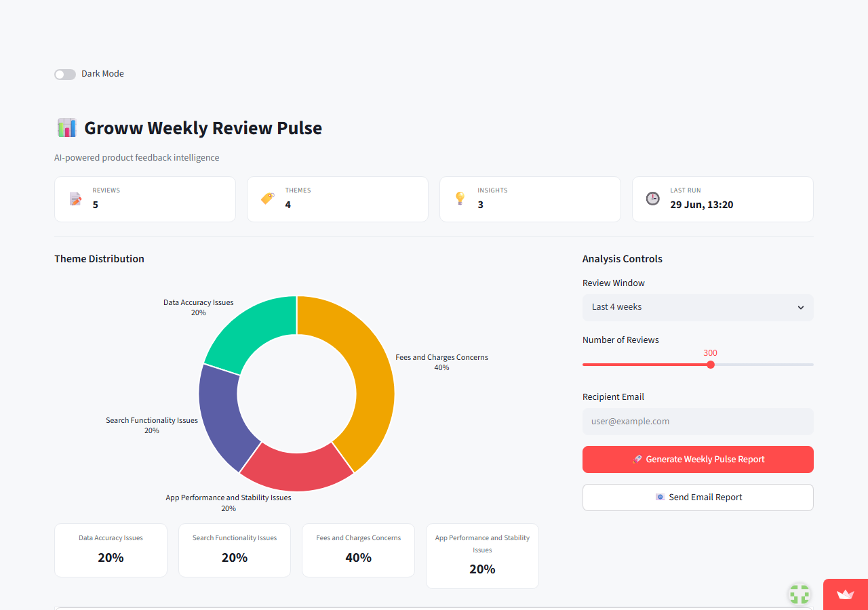This screenshot has height=610, width=868.
Task: Click the green cross icon at the bottom right
Action: point(800,594)
